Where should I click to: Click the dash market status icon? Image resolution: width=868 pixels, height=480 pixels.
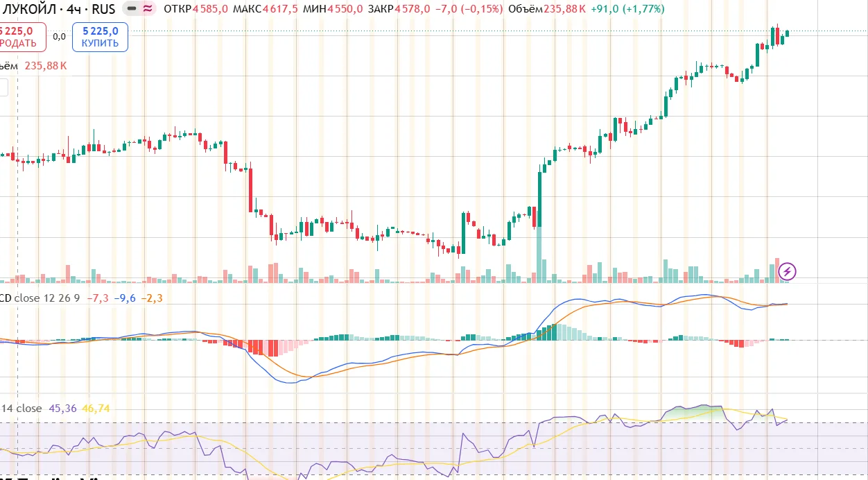(132, 9)
